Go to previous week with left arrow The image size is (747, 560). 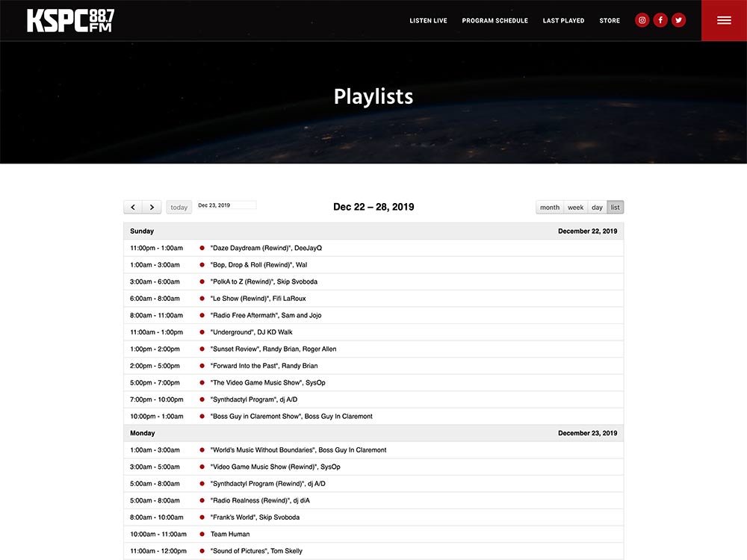(133, 207)
